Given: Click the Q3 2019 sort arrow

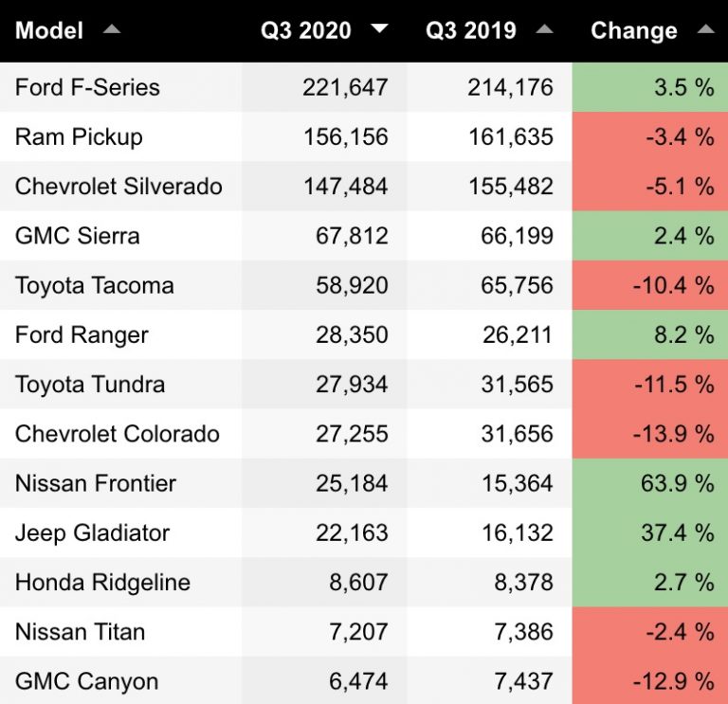Looking at the screenshot, I should coord(544,29).
